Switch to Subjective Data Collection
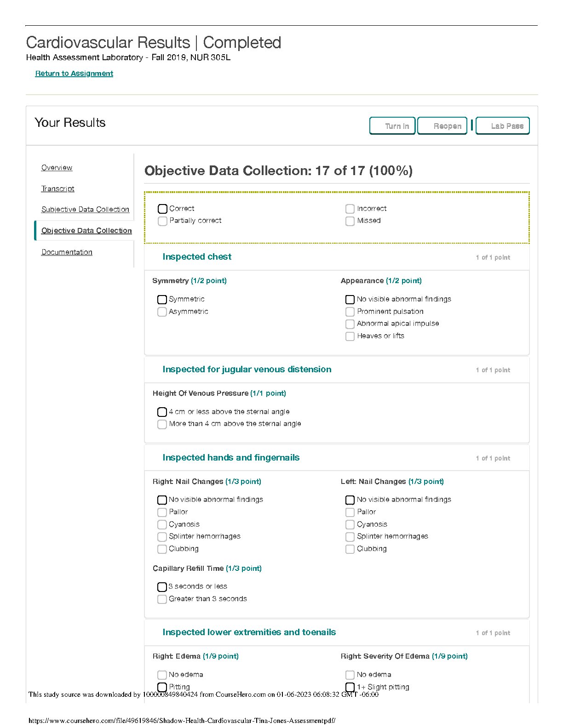The height and width of the screenshot is (728, 563). tap(86, 210)
